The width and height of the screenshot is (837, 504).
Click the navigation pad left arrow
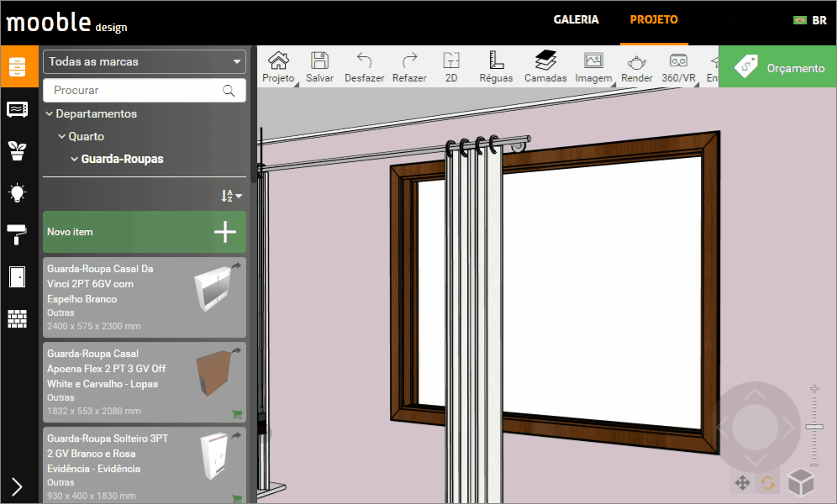722,427
